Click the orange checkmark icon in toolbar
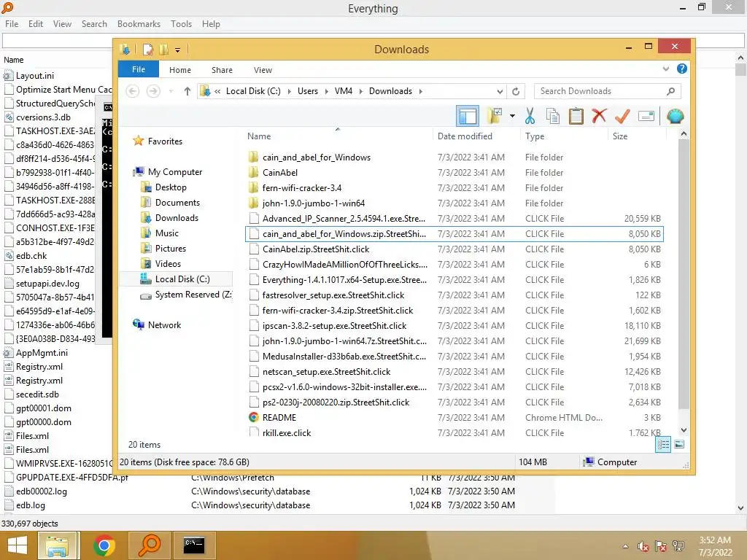The image size is (747, 560). (622, 116)
